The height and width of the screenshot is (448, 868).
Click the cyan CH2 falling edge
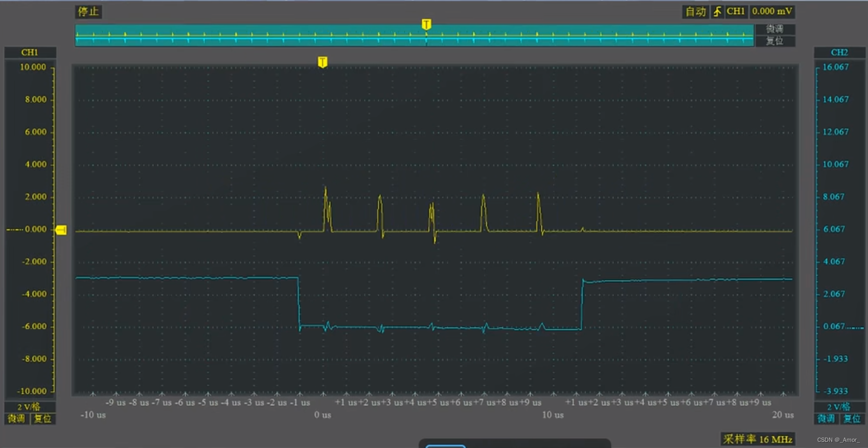[x=299, y=304]
